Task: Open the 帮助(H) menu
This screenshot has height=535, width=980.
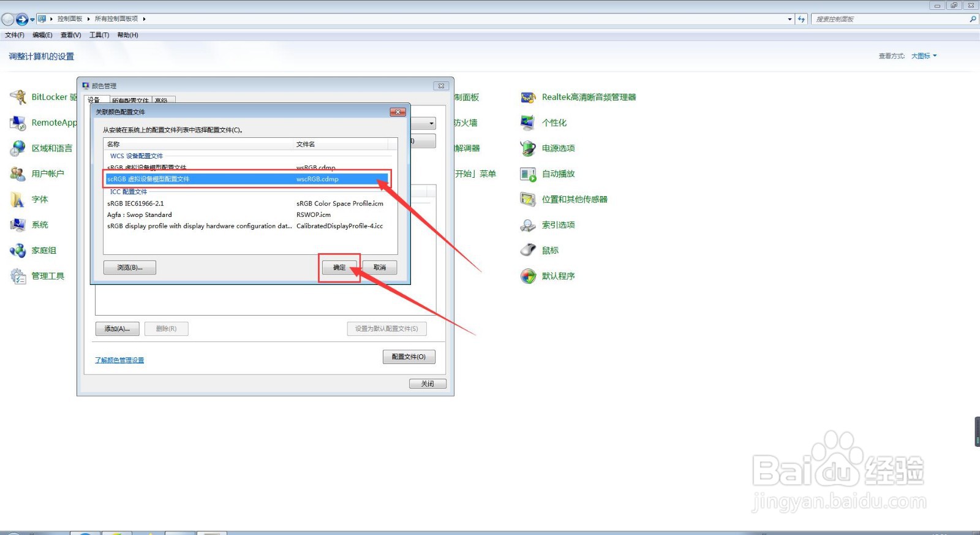Action: pyautogui.click(x=127, y=35)
